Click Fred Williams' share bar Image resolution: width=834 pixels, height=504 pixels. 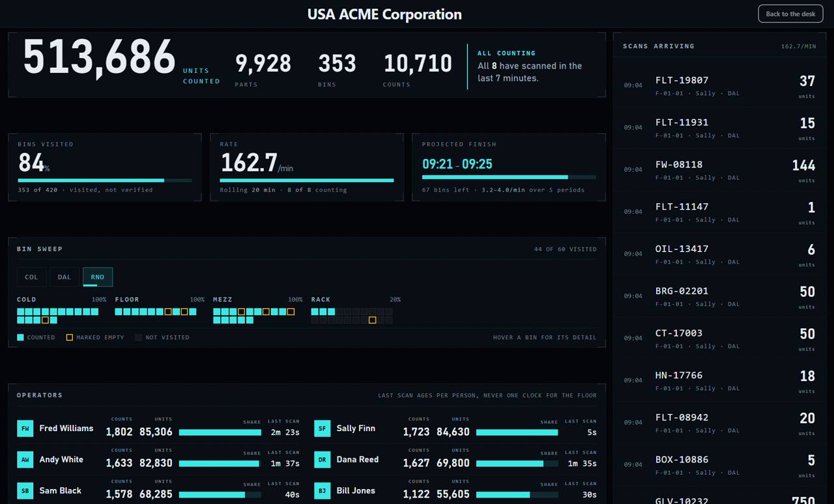[220, 432]
